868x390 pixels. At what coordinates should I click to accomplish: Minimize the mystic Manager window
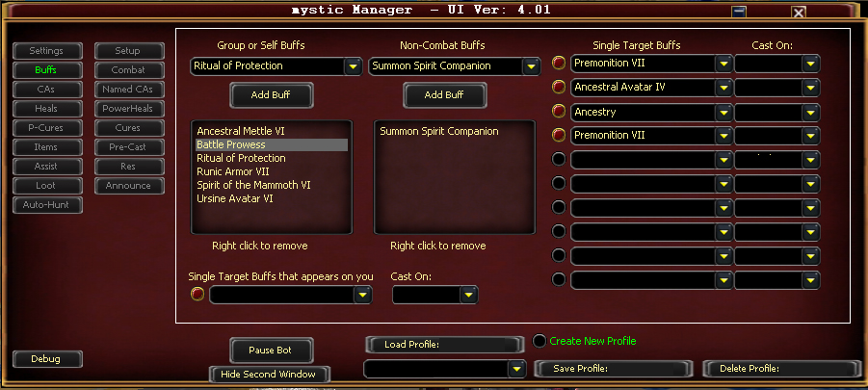[x=739, y=12]
